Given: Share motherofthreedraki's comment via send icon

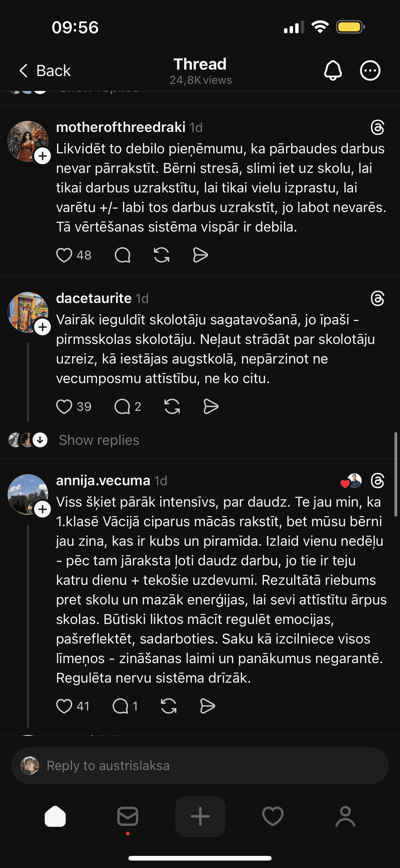Looking at the screenshot, I should tap(200, 255).
